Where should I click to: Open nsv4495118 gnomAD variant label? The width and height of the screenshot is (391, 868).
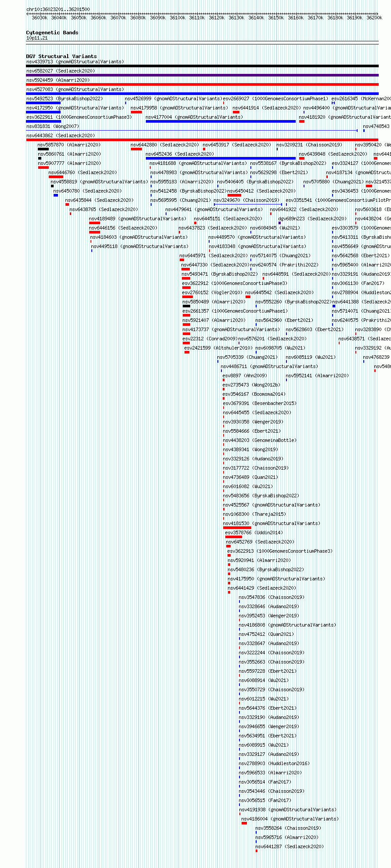click(x=140, y=246)
